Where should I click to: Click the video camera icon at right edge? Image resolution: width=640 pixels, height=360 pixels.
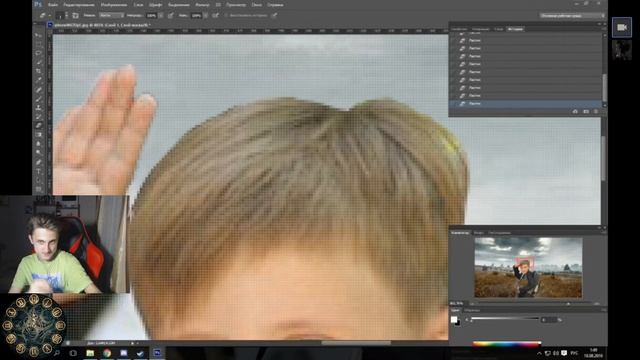(x=622, y=27)
